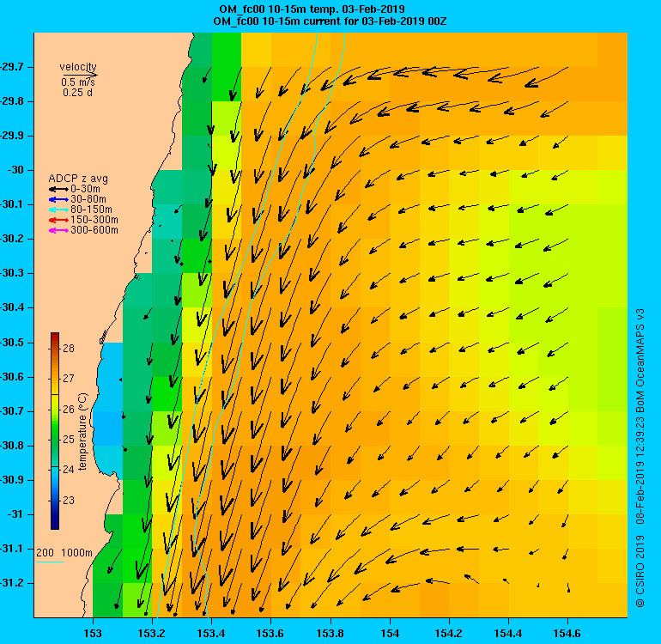Click the 'temperature (°C)' colorbar label
This screenshot has height=644, width=661.
(82, 431)
